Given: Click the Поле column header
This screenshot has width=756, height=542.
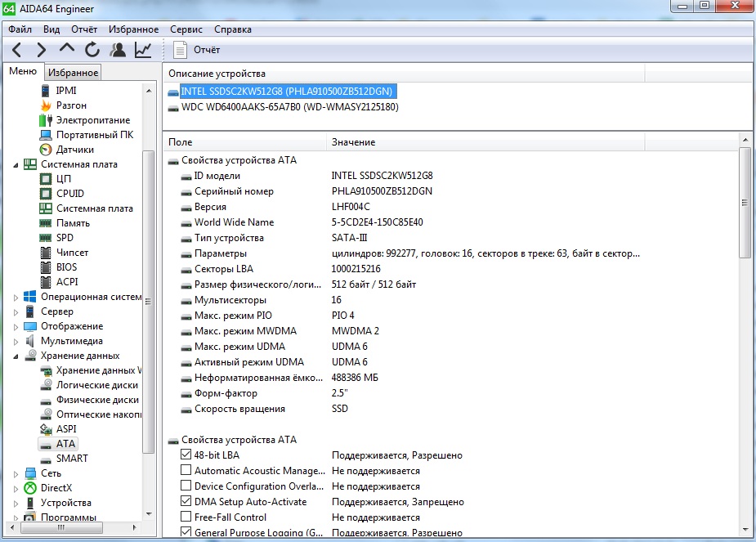Looking at the screenshot, I should (245, 142).
